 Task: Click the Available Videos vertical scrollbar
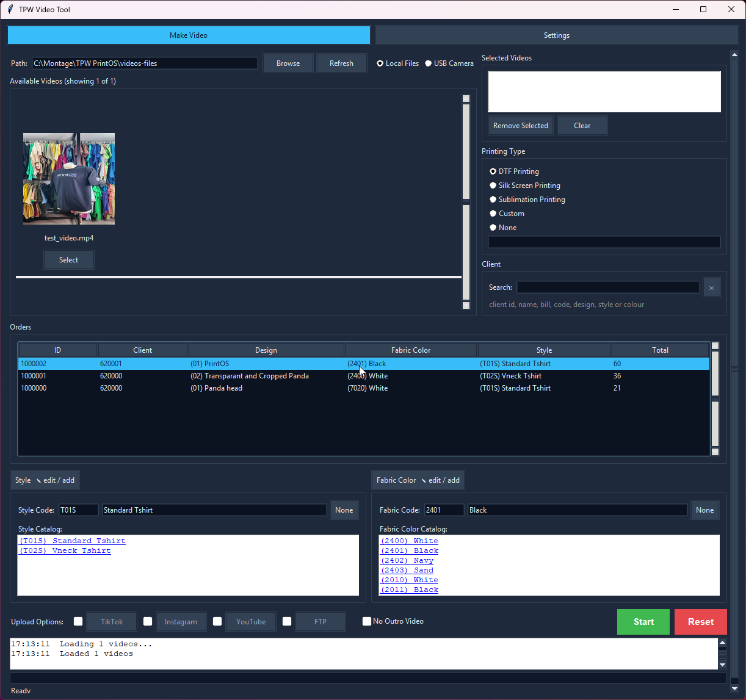(466, 201)
